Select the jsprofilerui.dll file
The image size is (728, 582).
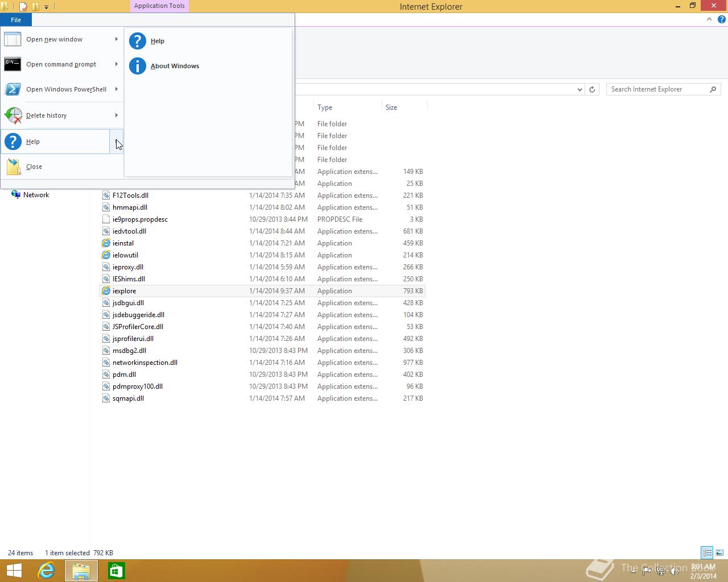click(x=133, y=339)
